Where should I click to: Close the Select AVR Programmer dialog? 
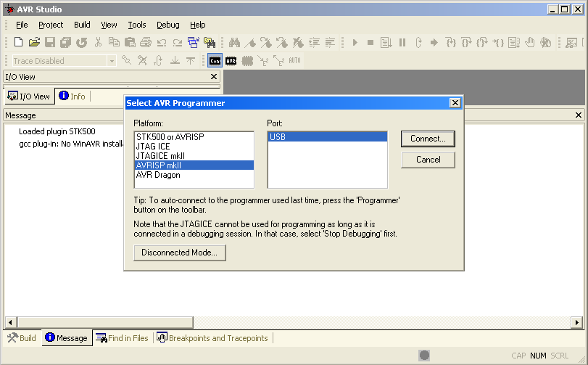click(x=455, y=103)
